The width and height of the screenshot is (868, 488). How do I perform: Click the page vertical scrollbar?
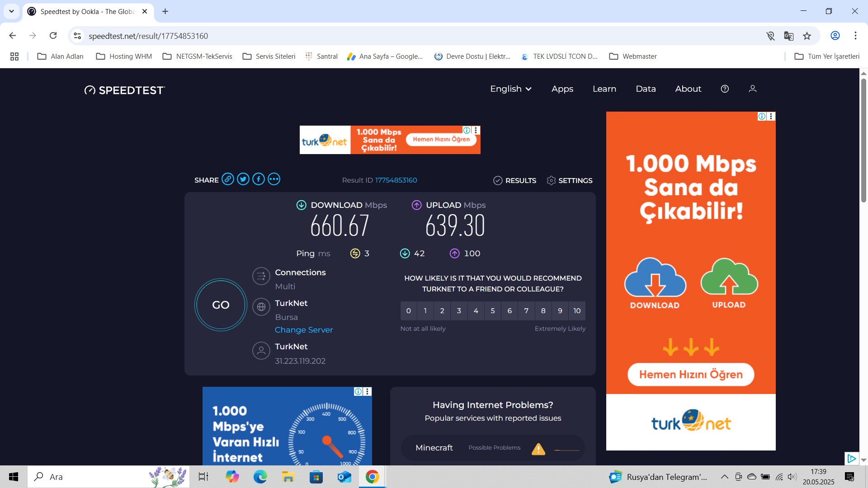(863, 141)
